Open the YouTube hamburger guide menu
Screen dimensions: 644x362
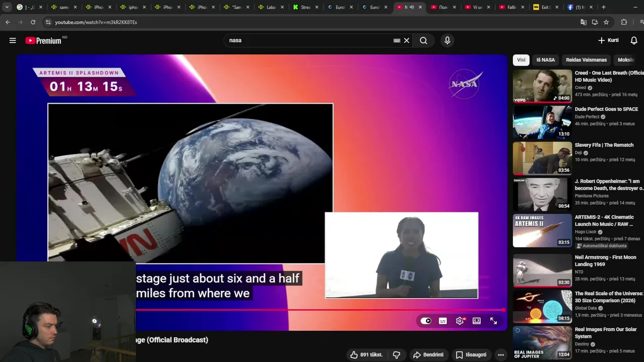coord(13,40)
